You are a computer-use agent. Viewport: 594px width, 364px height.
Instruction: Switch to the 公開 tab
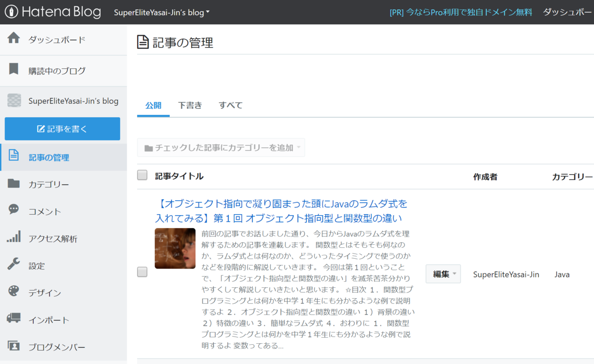pos(153,105)
